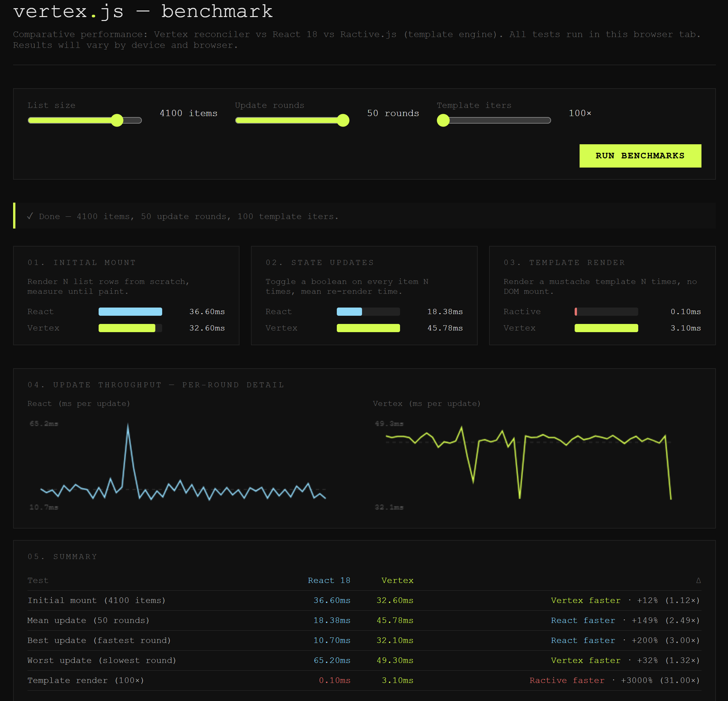Click the React bar in Initial Mount card
The height and width of the screenshot is (701, 728).
click(x=130, y=311)
